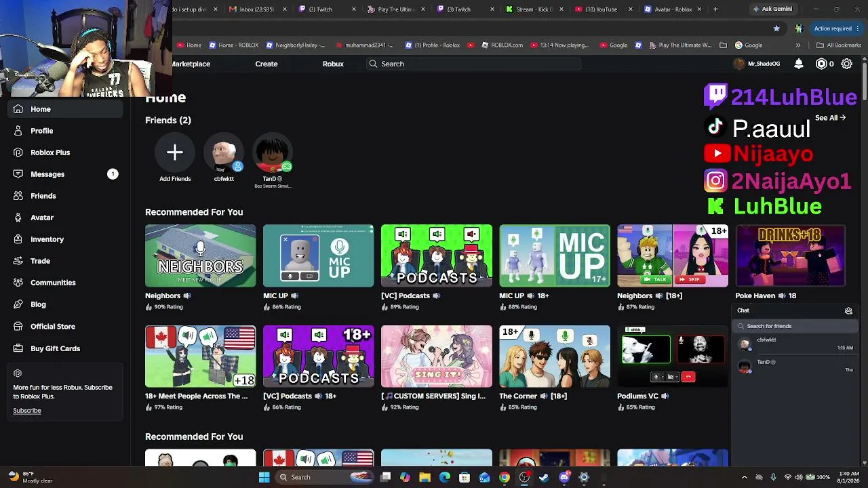Open the Create menu in Roblox header
The height and width of the screenshot is (488, 868).
click(267, 64)
